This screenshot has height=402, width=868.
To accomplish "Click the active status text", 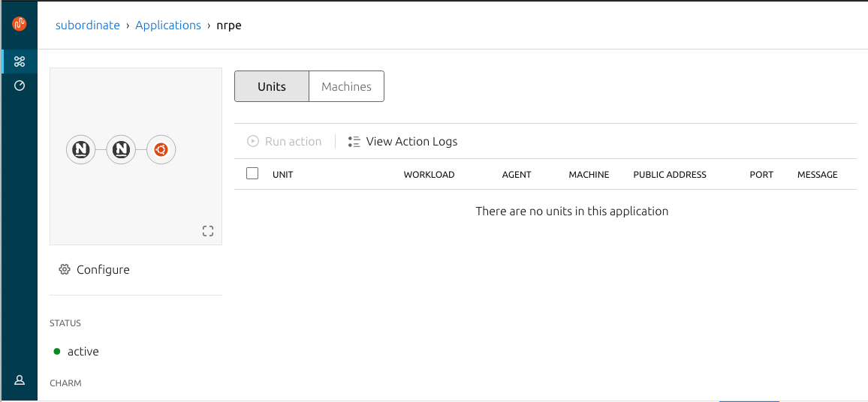I will [x=83, y=351].
